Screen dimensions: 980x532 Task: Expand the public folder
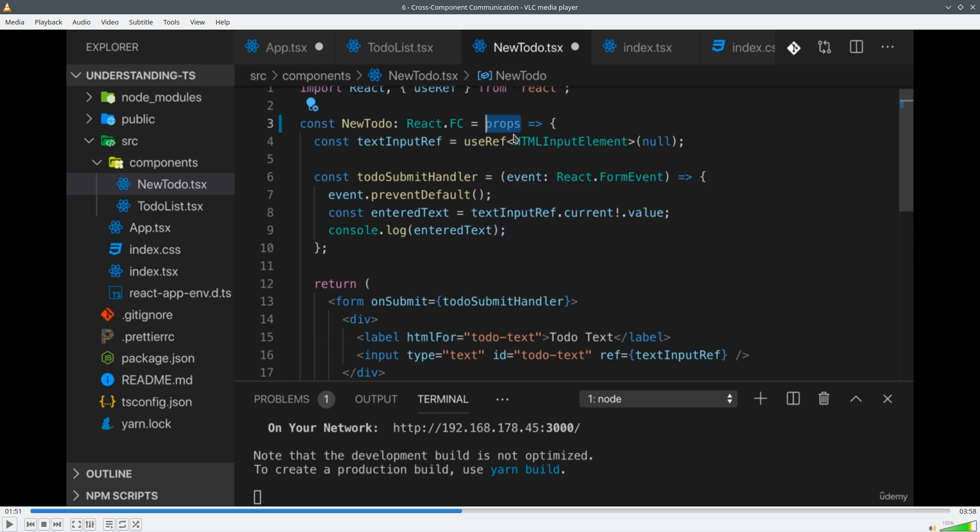(150, 119)
